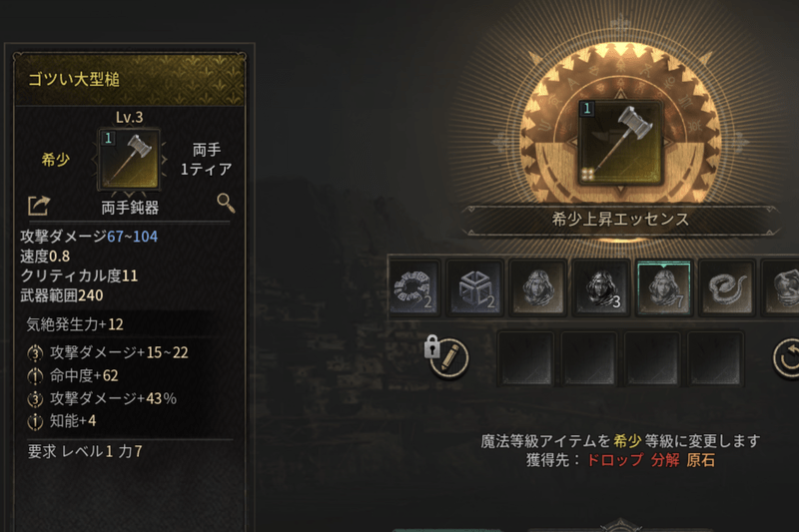Click the second empty crafting slot

click(x=589, y=358)
